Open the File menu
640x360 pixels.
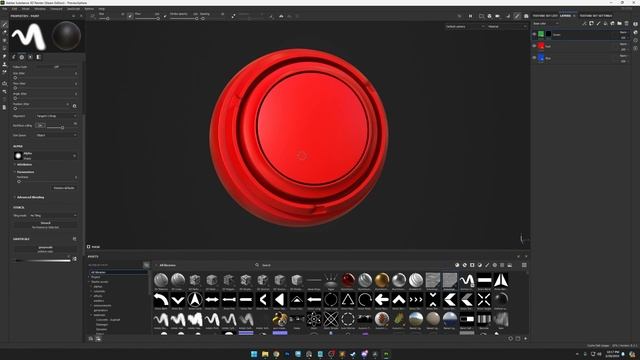click(4, 9)
